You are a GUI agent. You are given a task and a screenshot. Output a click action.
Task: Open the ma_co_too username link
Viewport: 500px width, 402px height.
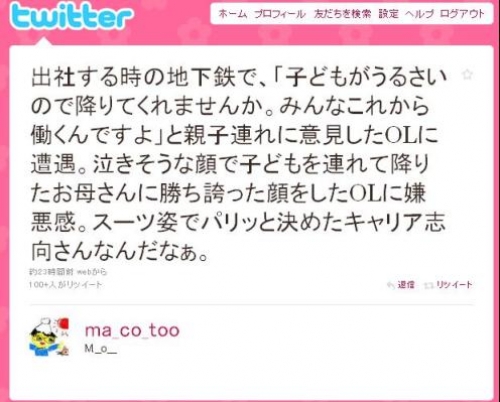tap(132, 330)
